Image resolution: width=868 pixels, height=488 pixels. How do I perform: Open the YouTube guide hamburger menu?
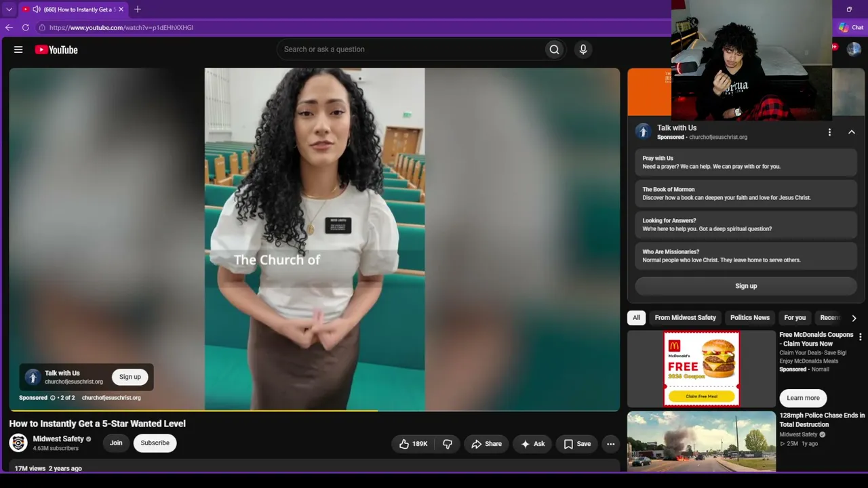tap(18, 49)
